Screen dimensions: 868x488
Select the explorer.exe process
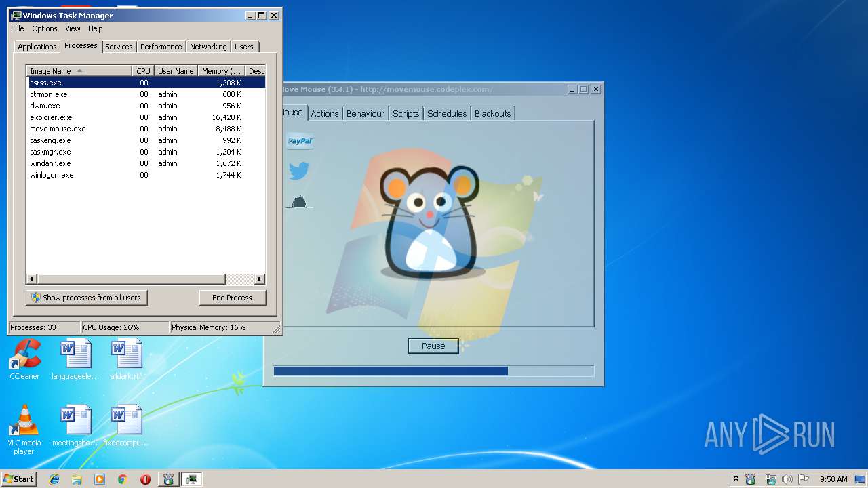click(145, 117)
